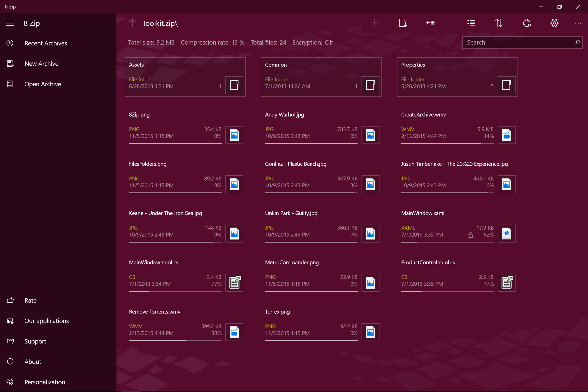Screen dimensions: 588x392
Task: Click the Andy Warhol.jpg image icon
Action: (370, 135)
